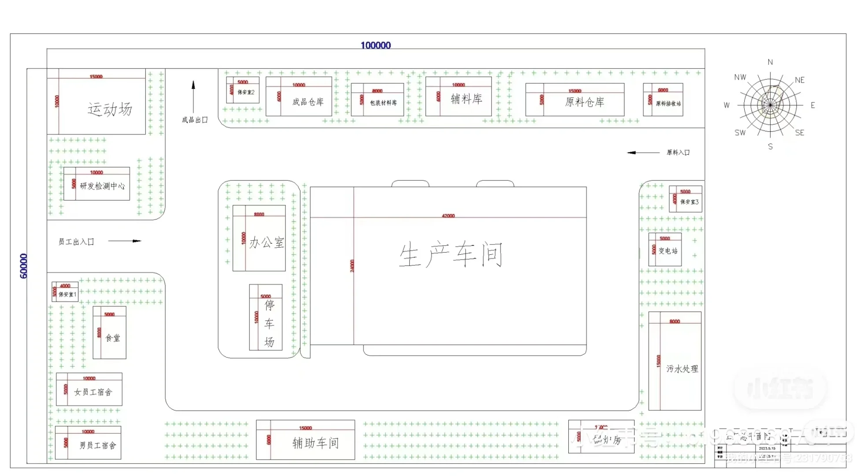This screenshot has width=868, height=476.
Task: Click the 研发检测中心 building
Action: [x=102, y=186]
